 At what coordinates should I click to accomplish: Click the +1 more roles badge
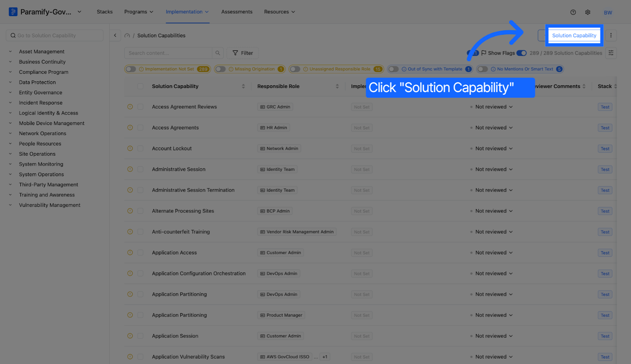tap(325, 357)
